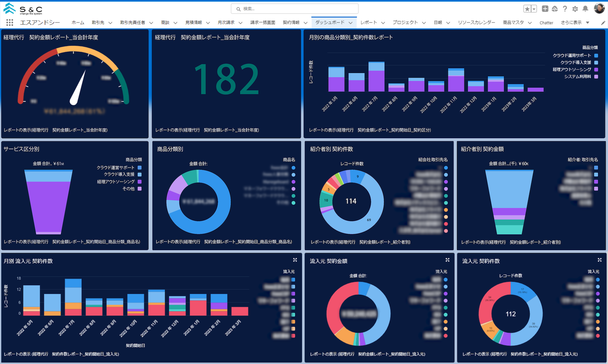View report link under 流入元 契約件数 donut

tap(520, 354)
